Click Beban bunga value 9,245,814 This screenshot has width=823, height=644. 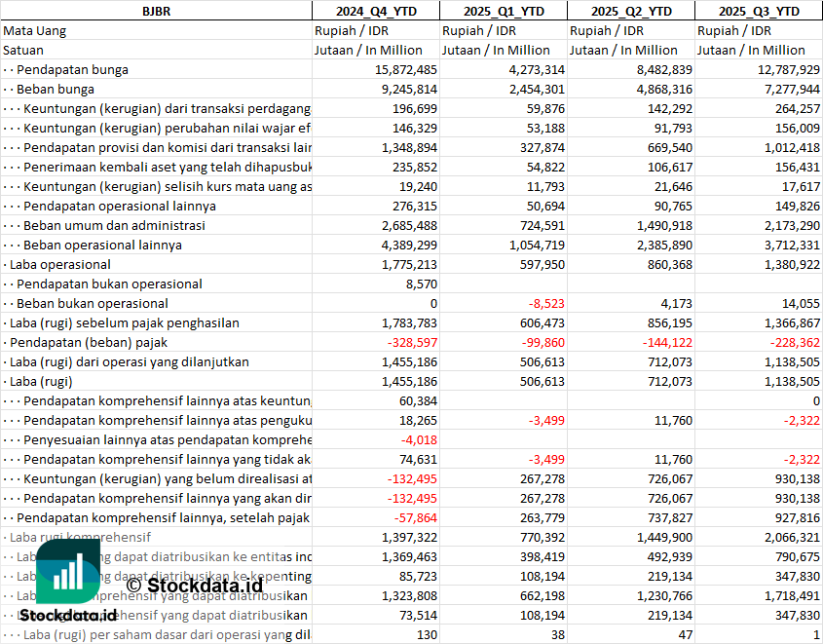[x=409, y=89]
